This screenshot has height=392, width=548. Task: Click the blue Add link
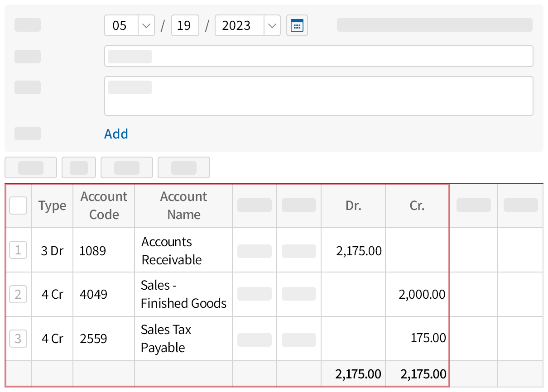click(116, 134)
